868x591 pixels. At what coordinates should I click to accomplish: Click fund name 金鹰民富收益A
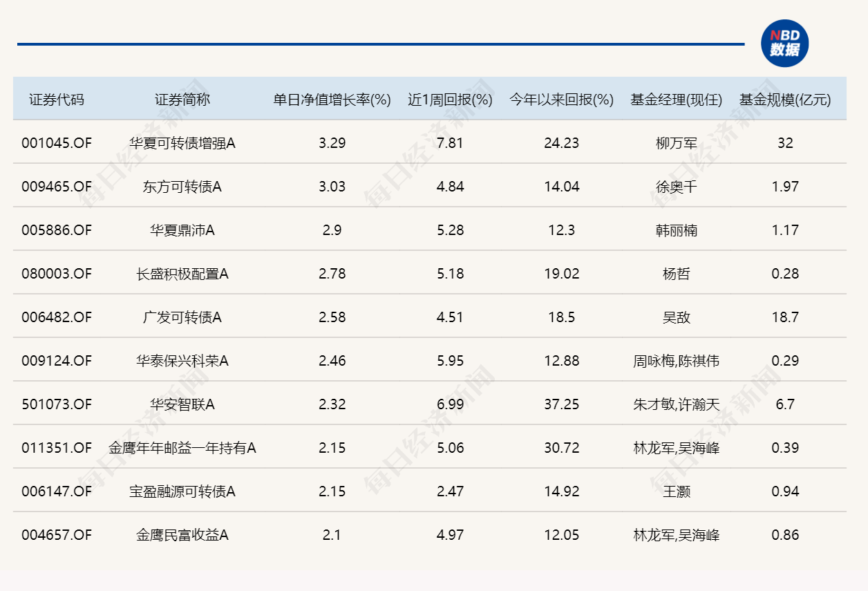click(x=182, y=535)
